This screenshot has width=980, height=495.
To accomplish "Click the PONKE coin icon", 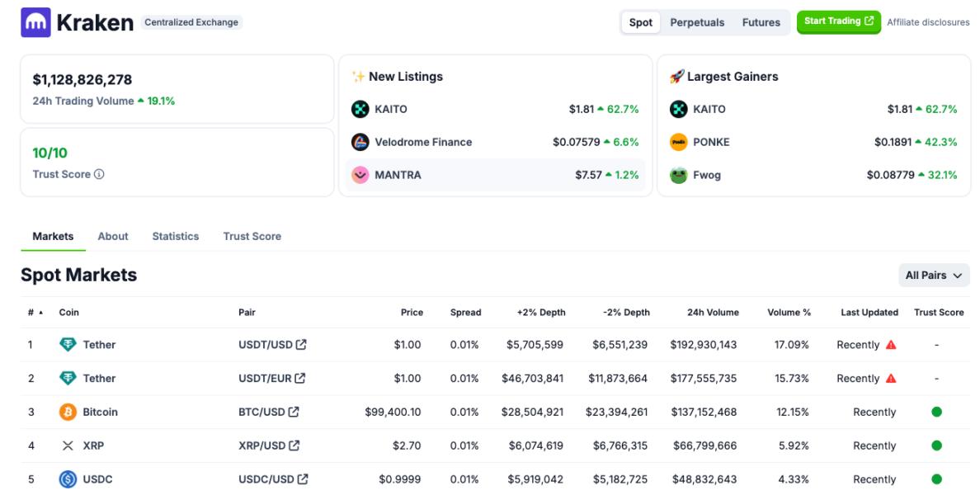I will click(679, 142).
